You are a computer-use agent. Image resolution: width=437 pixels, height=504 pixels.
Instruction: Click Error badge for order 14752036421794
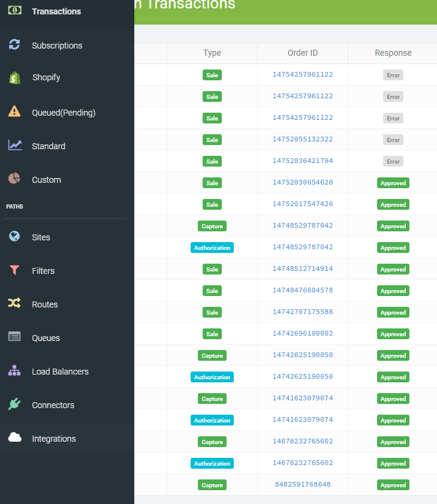point(393,161)
